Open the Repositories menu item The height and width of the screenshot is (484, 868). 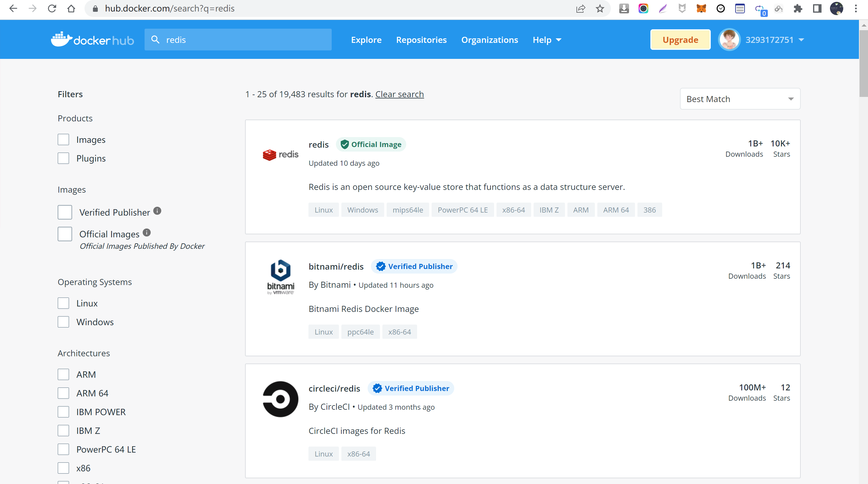421,40
